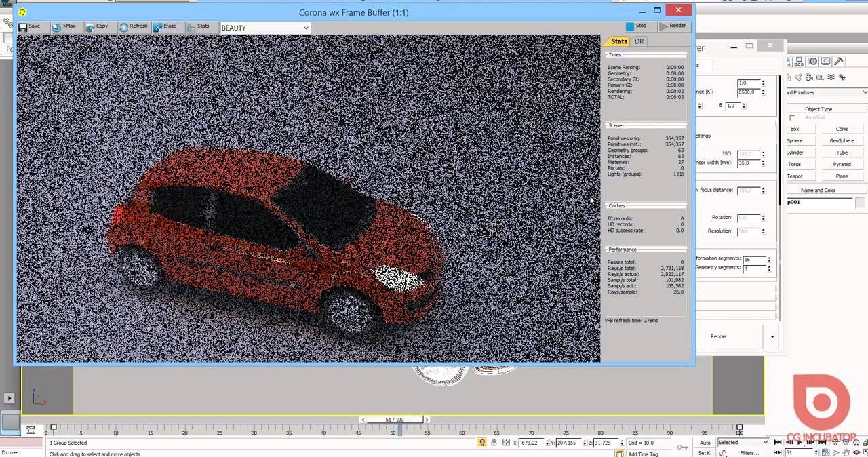
Task: Save the render from the frame buffer
Action: tap(29, 26)
